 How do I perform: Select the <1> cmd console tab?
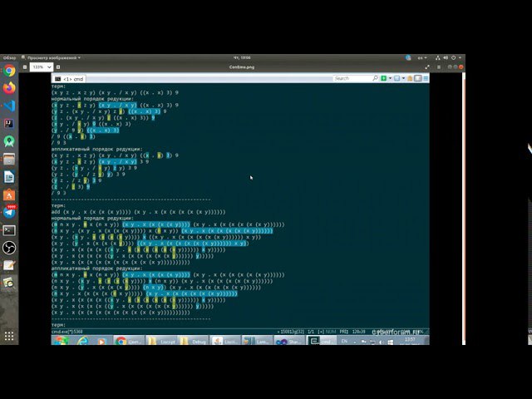click(70, 79)
